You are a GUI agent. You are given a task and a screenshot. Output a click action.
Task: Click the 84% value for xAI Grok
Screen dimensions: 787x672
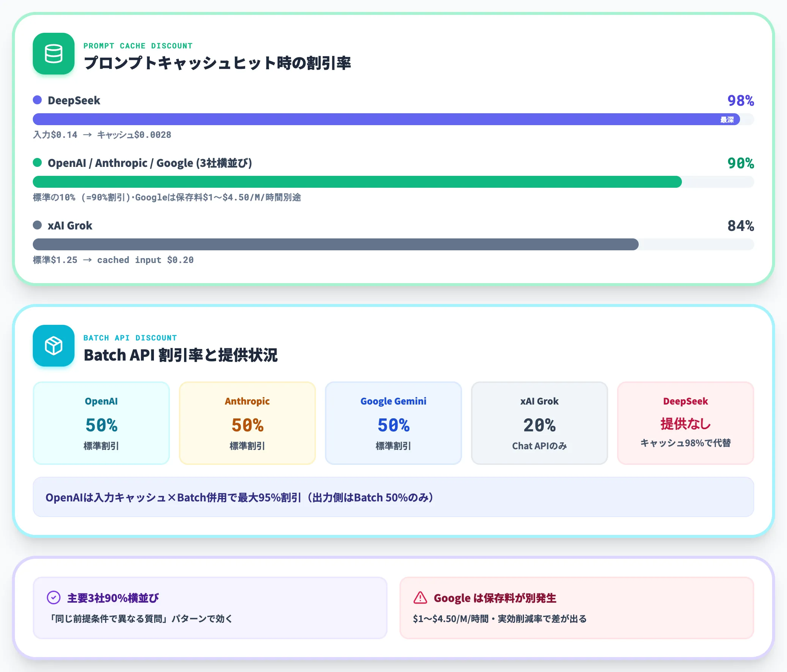click(x=741, y=226)
